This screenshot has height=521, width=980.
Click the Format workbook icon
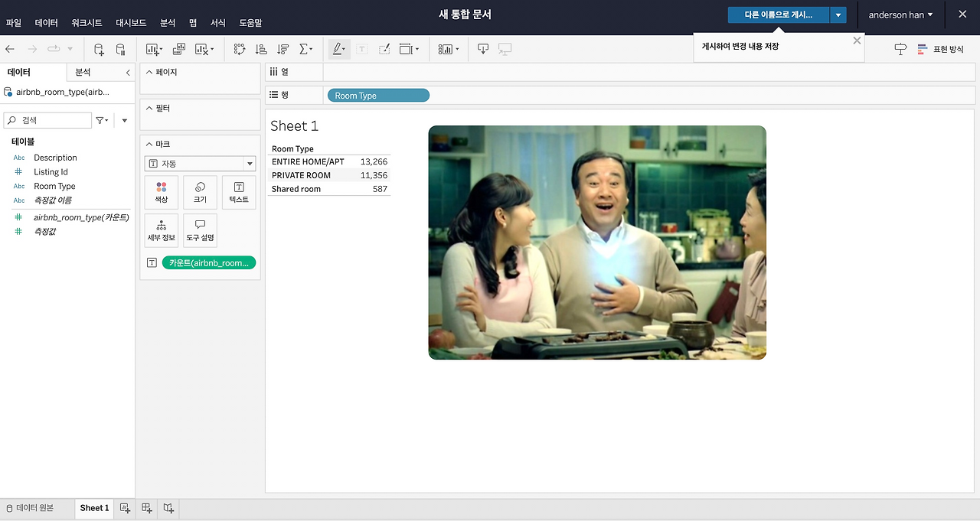coord(384,49)
